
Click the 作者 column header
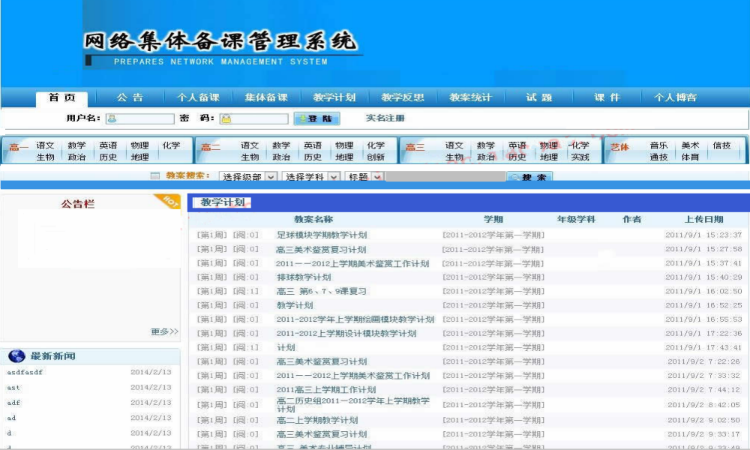pyautogui.click(x=631, y=219)
